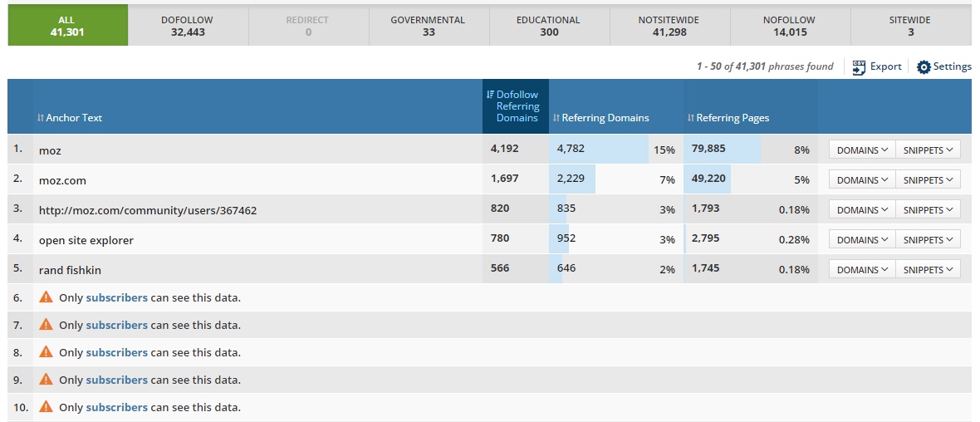980x422 pixels.
Task: Open DOMAINS dropdown for moz row
Action: point(863,150)
